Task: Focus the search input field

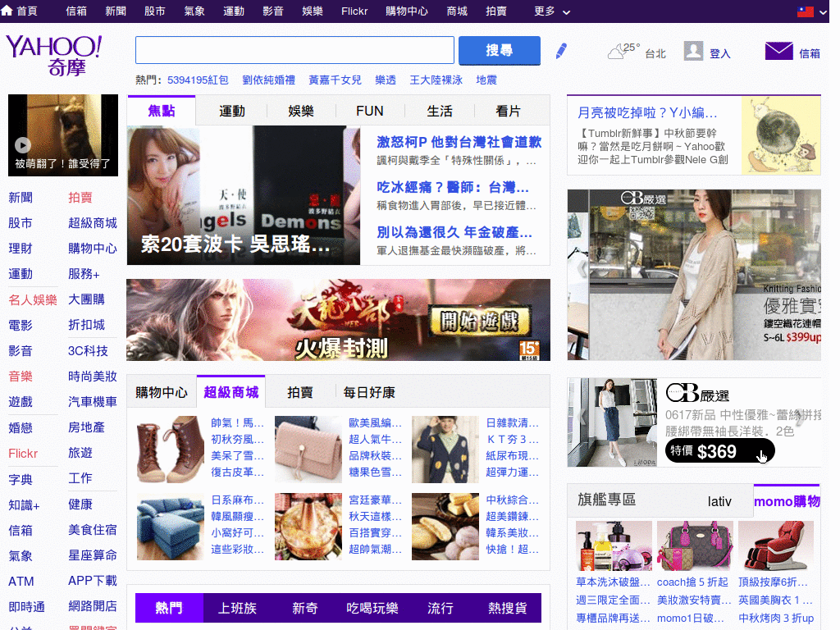Action: [294, 50]
